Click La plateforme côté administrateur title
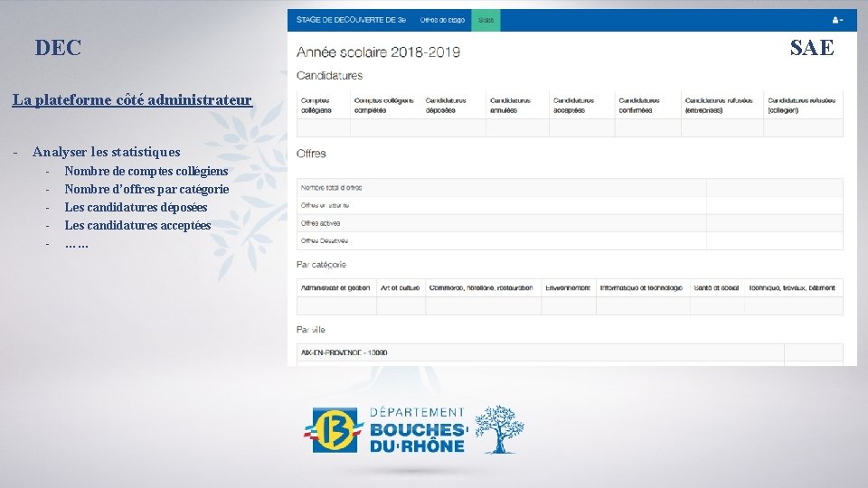The width and height of the screenshot is (868, 488). tap(132, 99)
